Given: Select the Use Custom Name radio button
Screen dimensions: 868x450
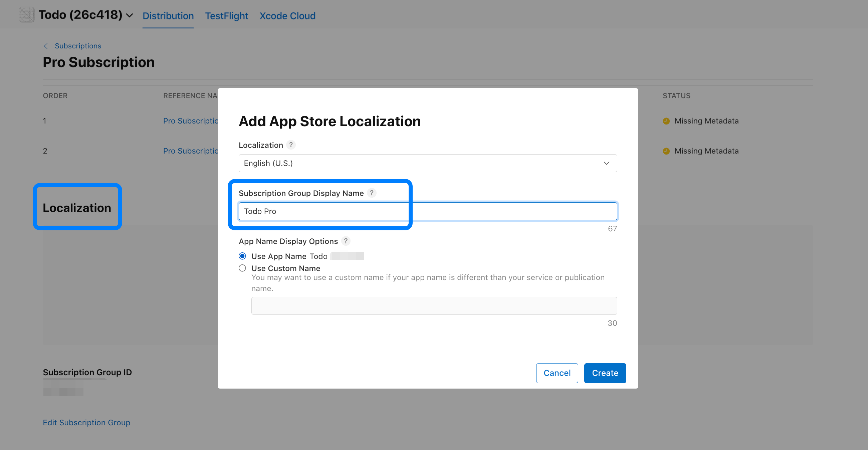Looking at the screenshot, I should point(242,268).
